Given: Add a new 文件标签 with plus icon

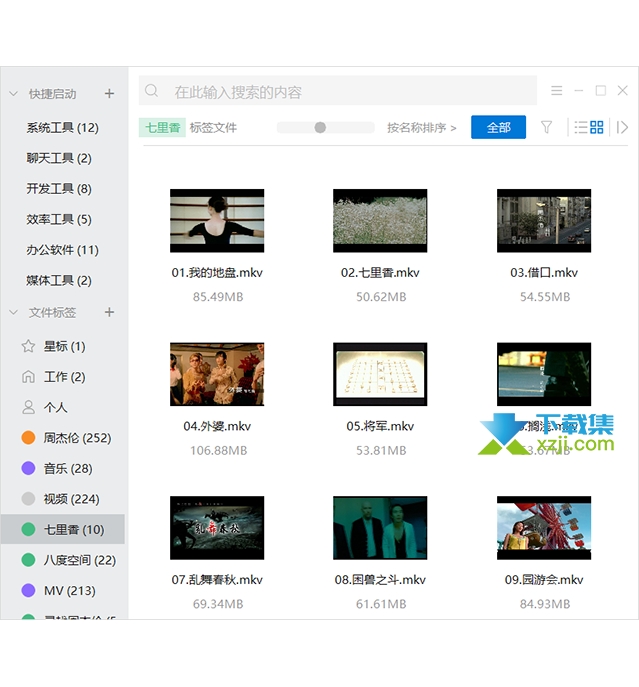Looking at the screenshot, I should [109, 312].
